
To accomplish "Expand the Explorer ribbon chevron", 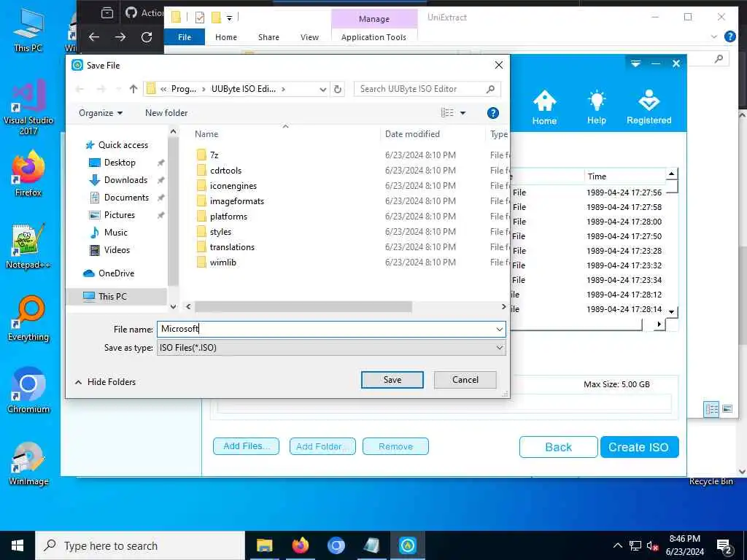I will (713, 36).
